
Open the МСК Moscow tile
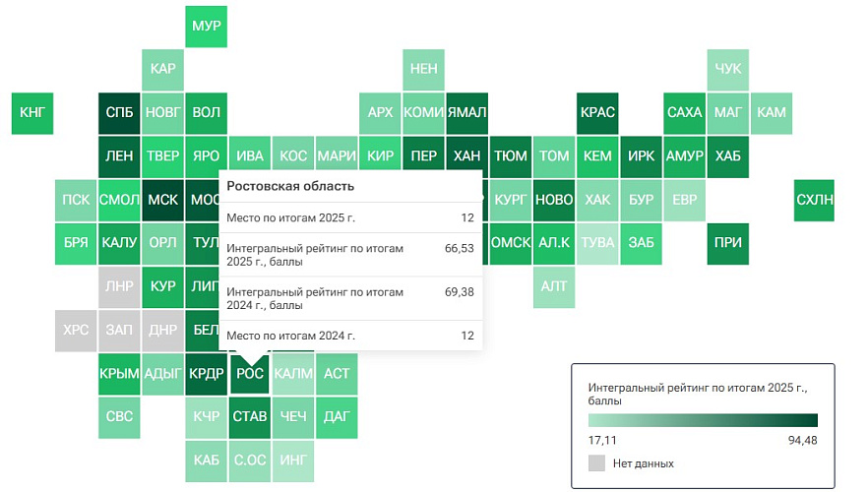tap(162, 200)
